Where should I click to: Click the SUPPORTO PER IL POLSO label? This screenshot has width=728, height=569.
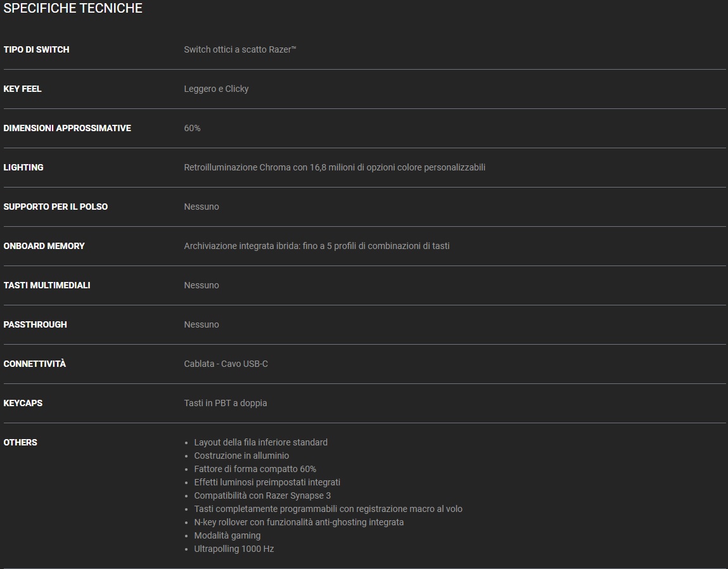click(56, 207)
